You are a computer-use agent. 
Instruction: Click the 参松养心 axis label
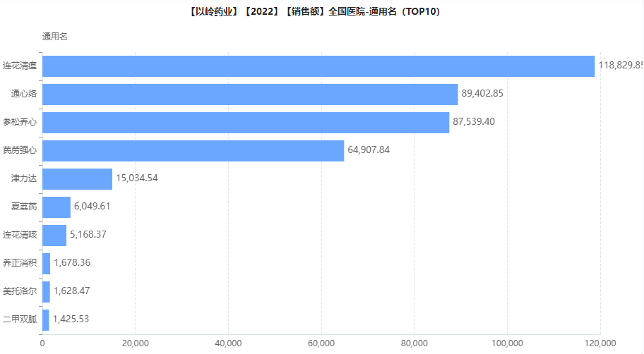point(20,122)
